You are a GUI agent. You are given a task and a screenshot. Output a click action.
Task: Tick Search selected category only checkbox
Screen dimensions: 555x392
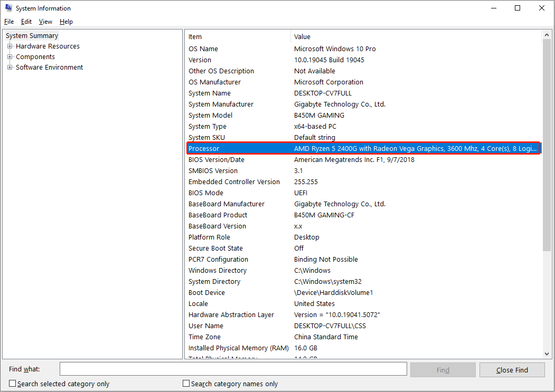coord(12,384)
